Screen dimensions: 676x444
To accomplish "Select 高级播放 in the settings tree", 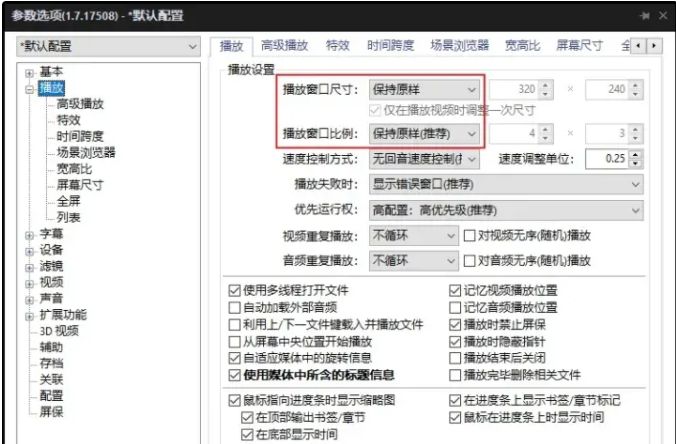I will point(80,104).
